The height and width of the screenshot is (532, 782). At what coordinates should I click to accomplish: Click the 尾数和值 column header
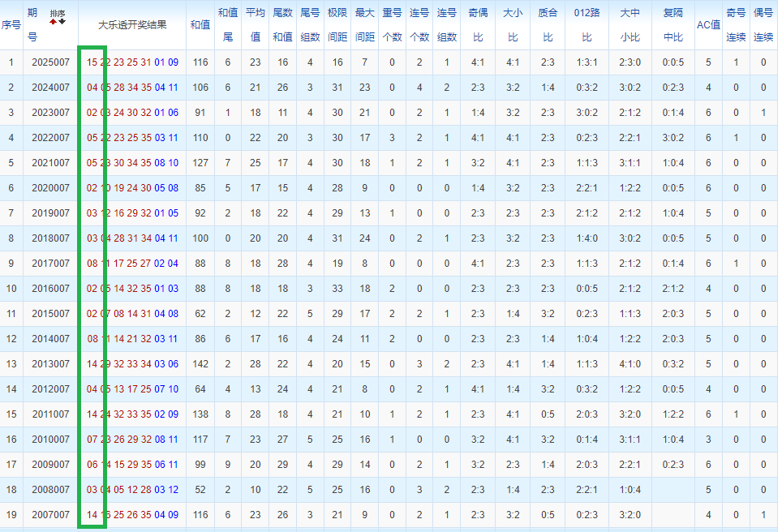coord(283,24)
